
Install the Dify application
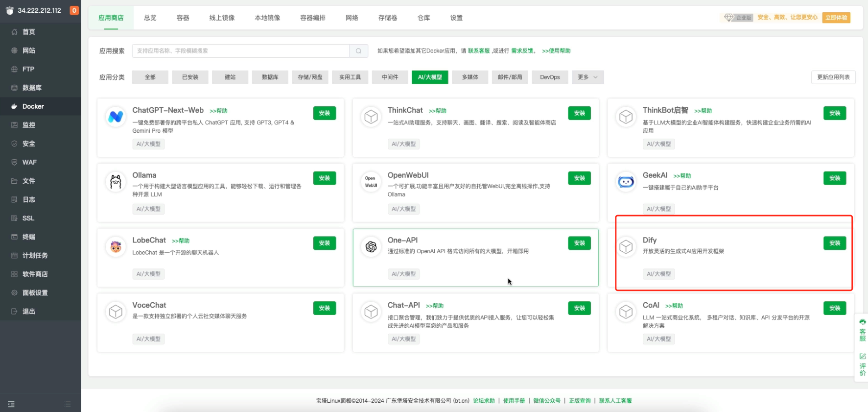click(x=834, y=243)
